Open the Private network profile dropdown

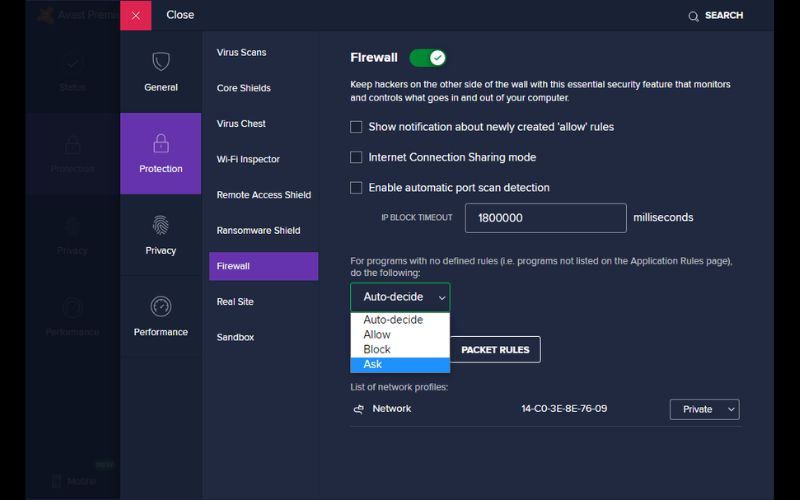click(x=704, y=409)
